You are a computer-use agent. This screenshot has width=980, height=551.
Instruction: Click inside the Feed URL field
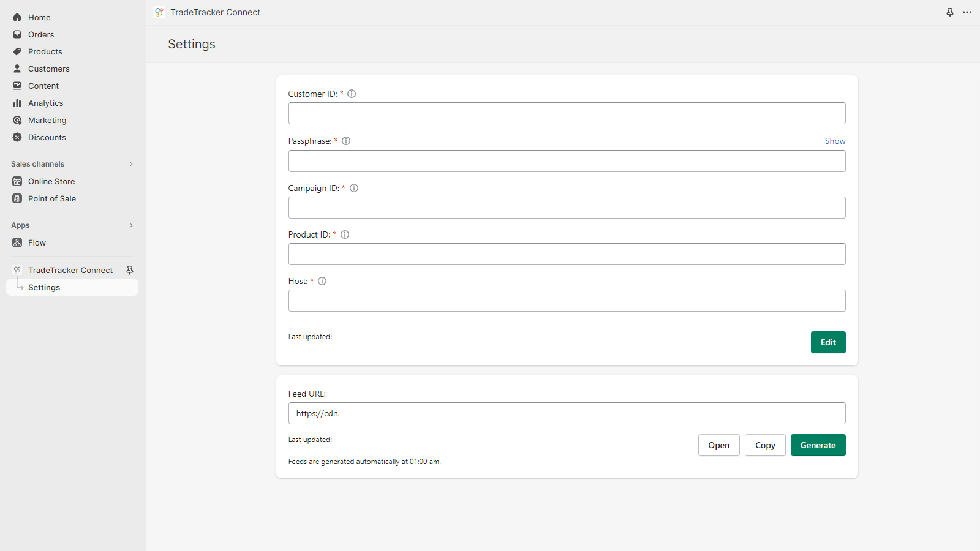tap(567, 413)
